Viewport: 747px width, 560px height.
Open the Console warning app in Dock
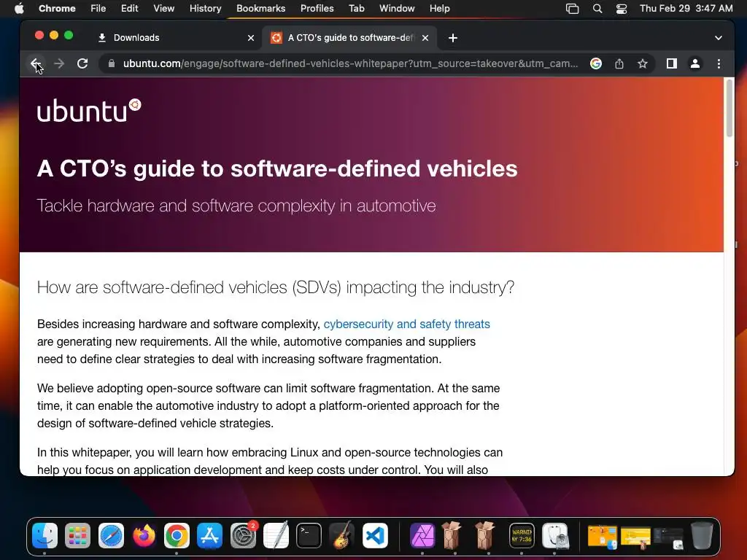point(522,536)
